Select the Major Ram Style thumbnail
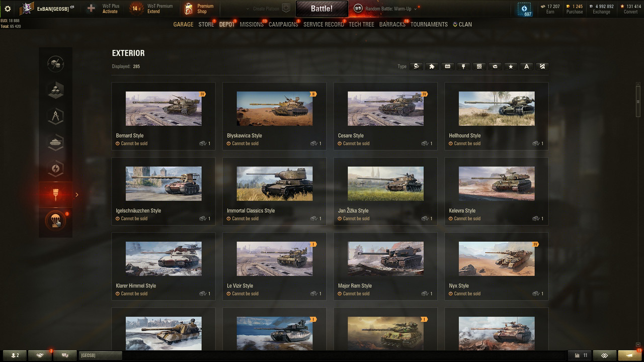Viewport: 644px width, 362px height. 385,259
